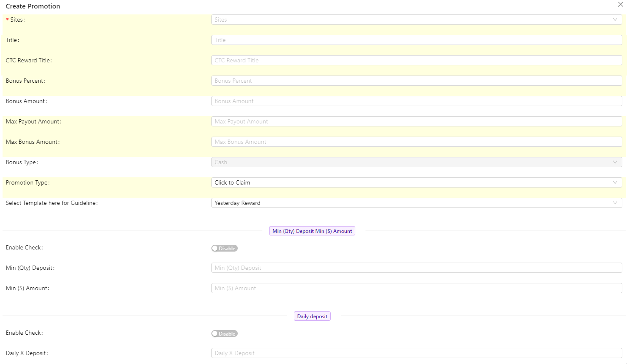Open the Sites dropdown
Viewport: 627px width, 364px height.
point(416,20)
